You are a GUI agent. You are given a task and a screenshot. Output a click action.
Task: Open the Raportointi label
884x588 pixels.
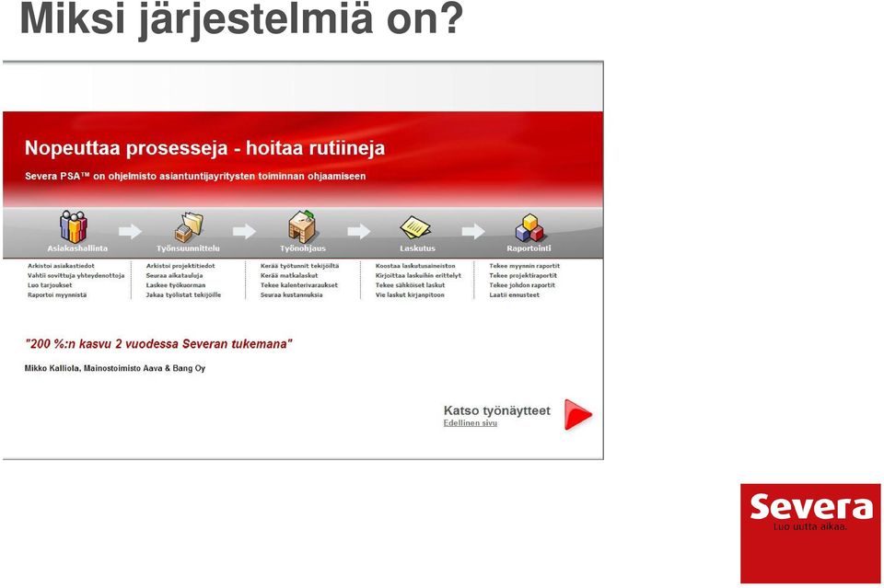point(529,248)
